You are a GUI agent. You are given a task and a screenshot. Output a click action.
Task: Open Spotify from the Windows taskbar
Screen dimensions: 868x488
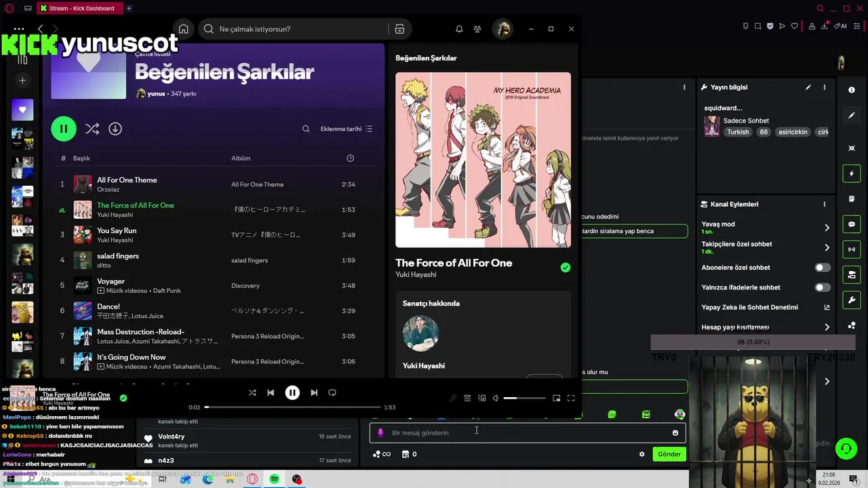click(275, 479)
